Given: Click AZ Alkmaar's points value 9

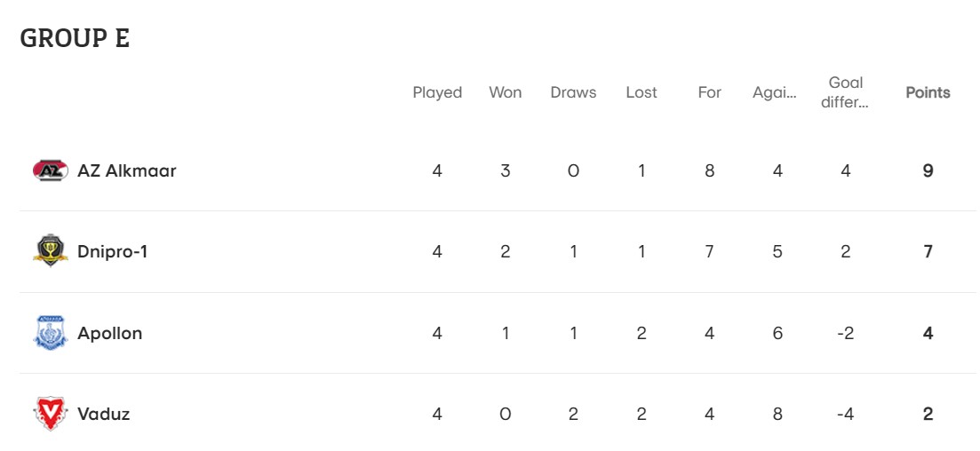Looking at the screenshot, I should [928, 170].
